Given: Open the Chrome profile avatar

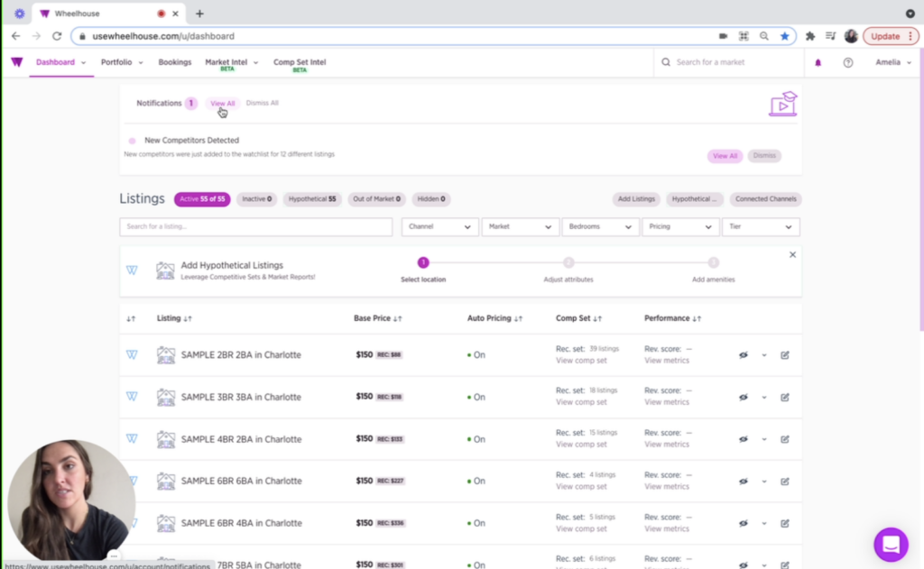Looking at the screenshot, I should [x=850, y=36].
